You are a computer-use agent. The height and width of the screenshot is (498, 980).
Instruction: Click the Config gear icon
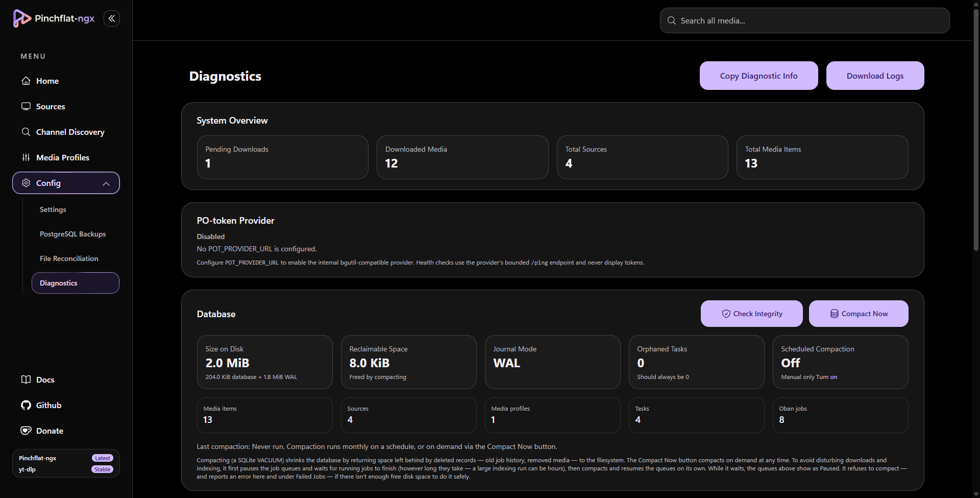26,183
